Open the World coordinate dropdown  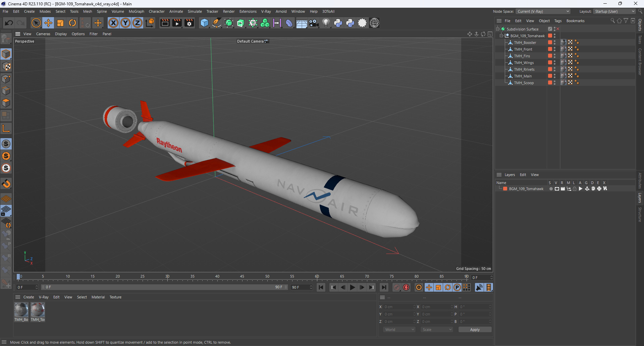[399, 330]
